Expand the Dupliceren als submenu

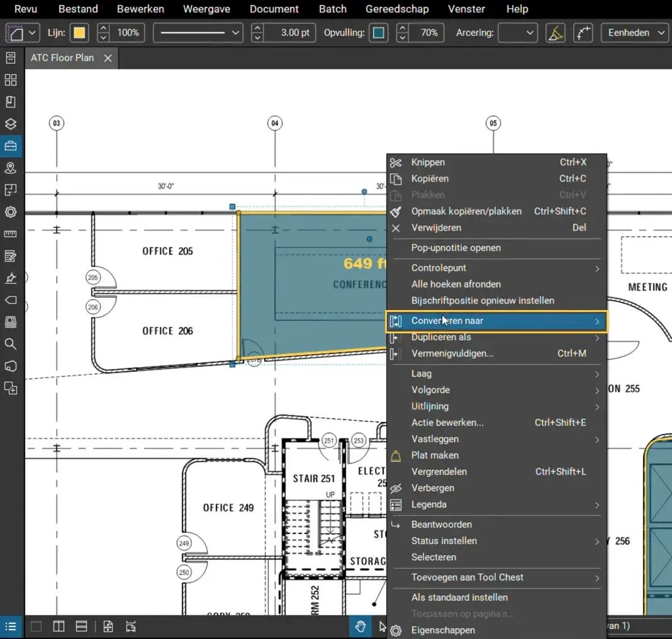[496, 338]
